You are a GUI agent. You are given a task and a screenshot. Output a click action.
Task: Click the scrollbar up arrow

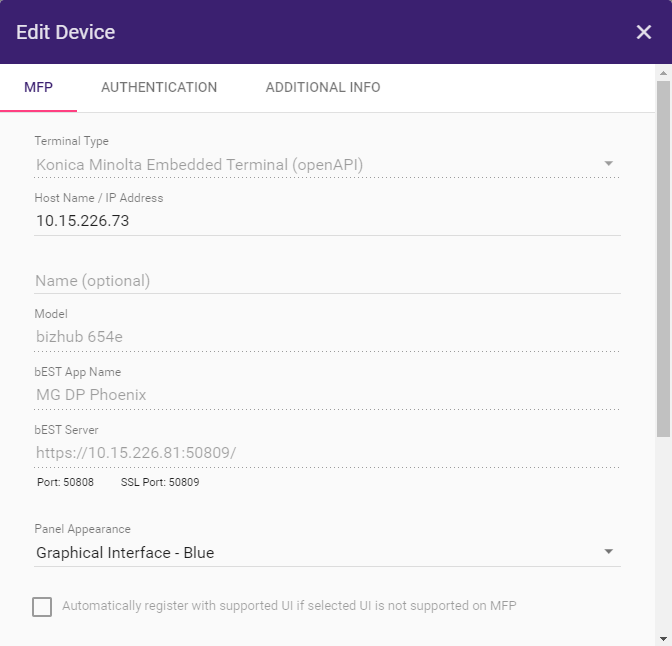[663, 73]
